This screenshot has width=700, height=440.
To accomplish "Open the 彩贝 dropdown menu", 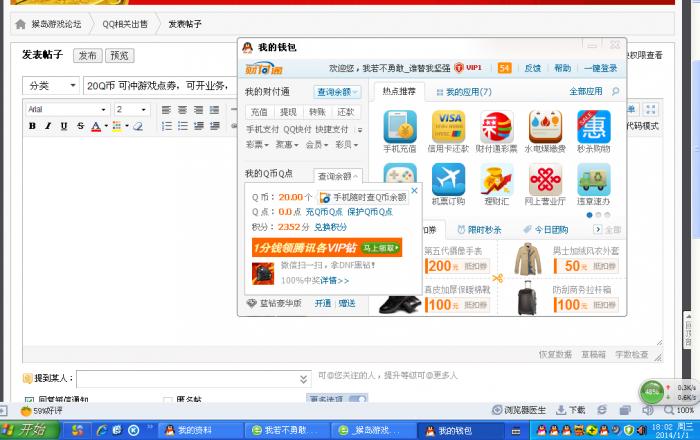I will click(x=346, y=145).
